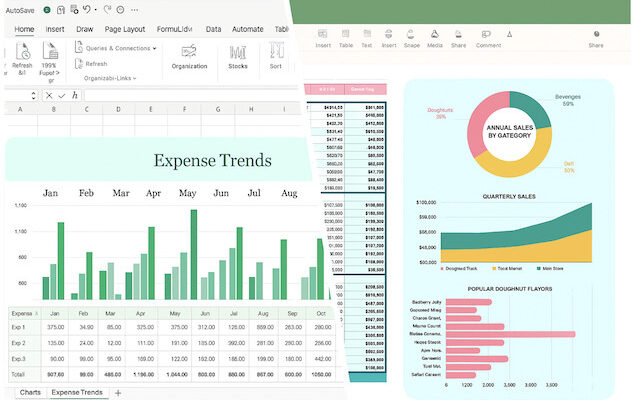Click the 'Sep' table column header
This screenshot has width=635, height=400.
[x=292, y=313]
